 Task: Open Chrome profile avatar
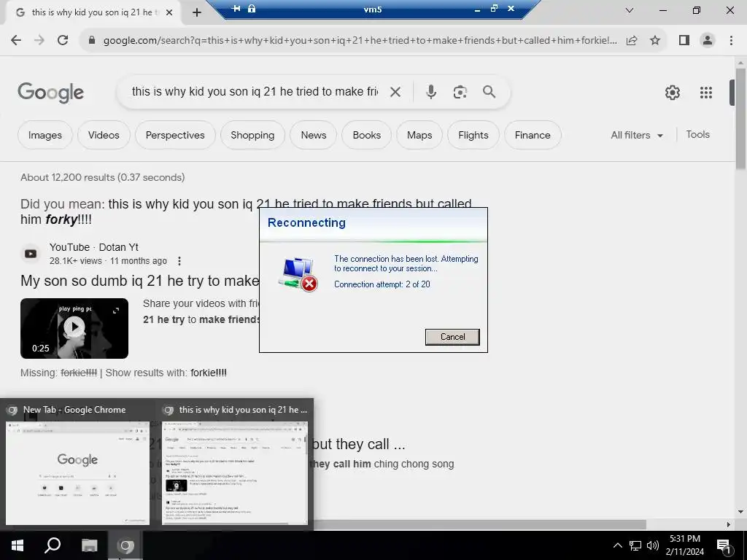point(708,41)
